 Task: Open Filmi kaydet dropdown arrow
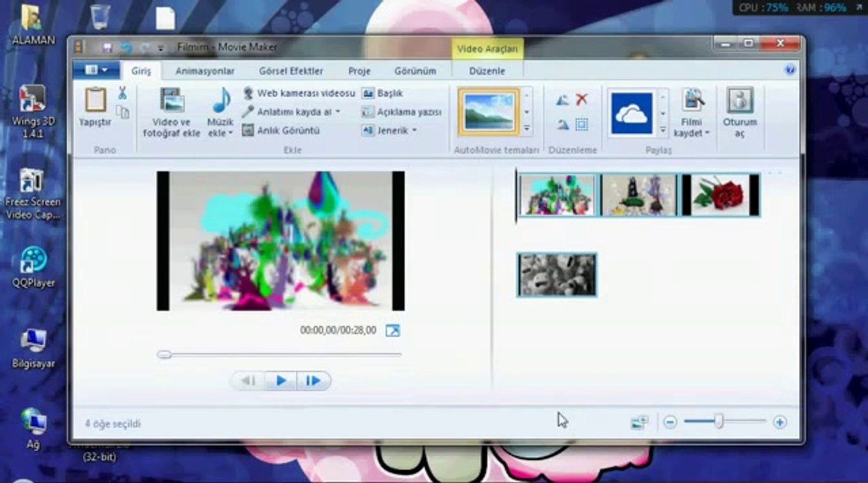tap(707, 133)
